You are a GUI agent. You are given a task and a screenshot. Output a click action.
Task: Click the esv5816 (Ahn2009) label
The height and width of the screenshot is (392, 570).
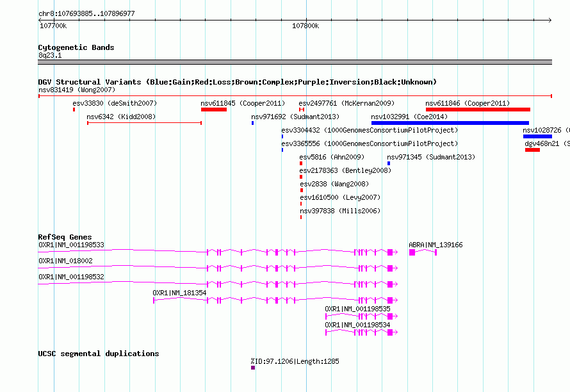pos(332,157)
